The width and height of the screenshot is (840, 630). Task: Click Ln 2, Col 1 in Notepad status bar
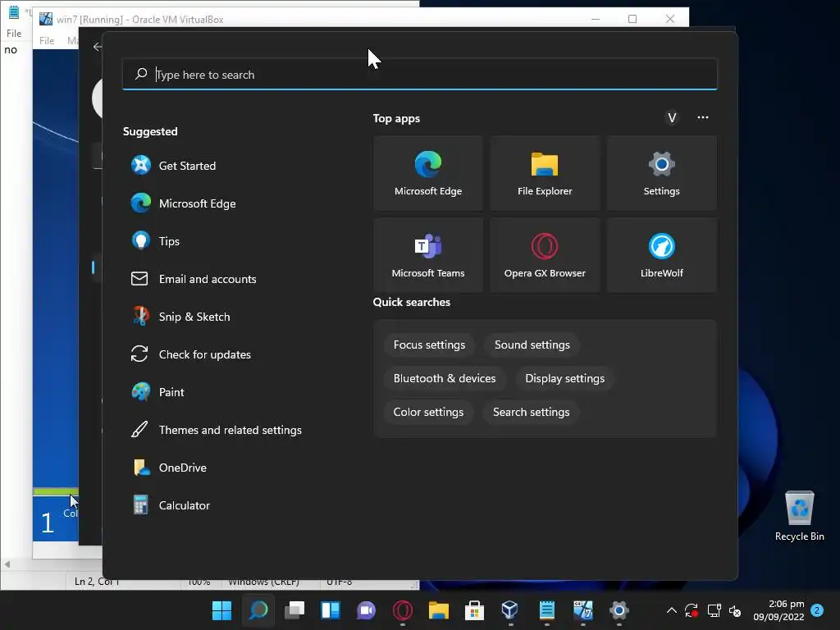coord(97,582)
